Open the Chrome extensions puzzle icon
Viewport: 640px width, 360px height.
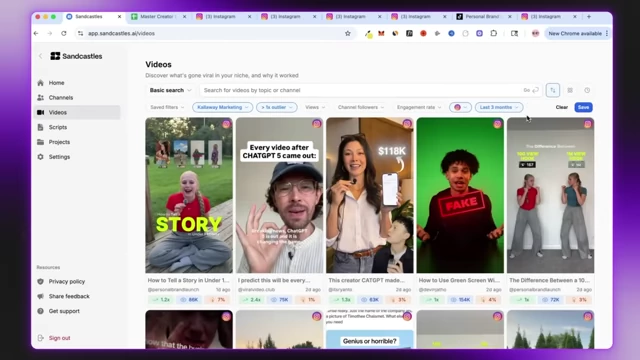pos(494,33)
